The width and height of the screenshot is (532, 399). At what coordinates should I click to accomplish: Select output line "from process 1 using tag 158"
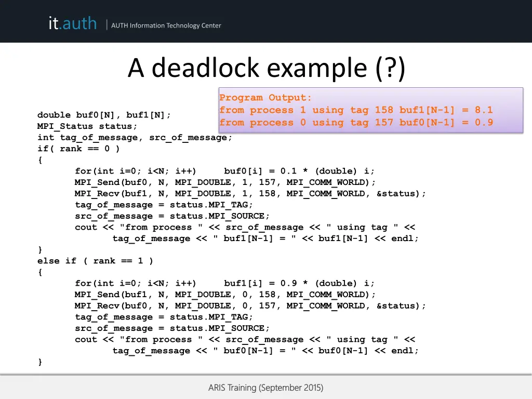(356, 110)
